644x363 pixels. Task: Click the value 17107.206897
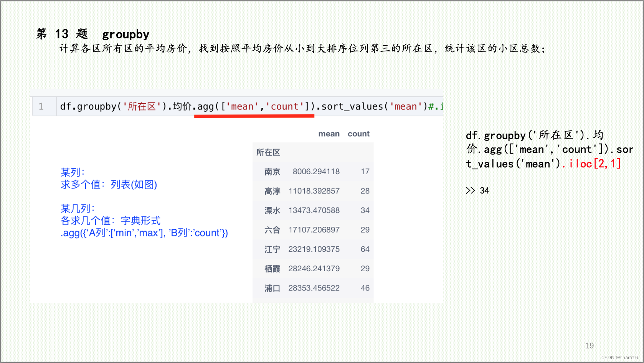[314, 230]
